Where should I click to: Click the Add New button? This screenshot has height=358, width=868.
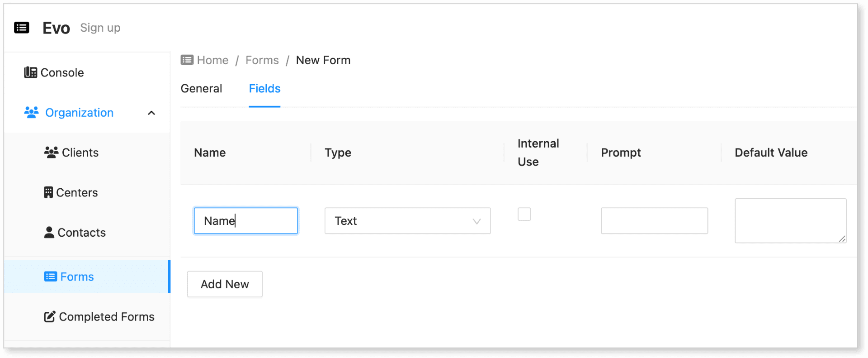(225, 284)
